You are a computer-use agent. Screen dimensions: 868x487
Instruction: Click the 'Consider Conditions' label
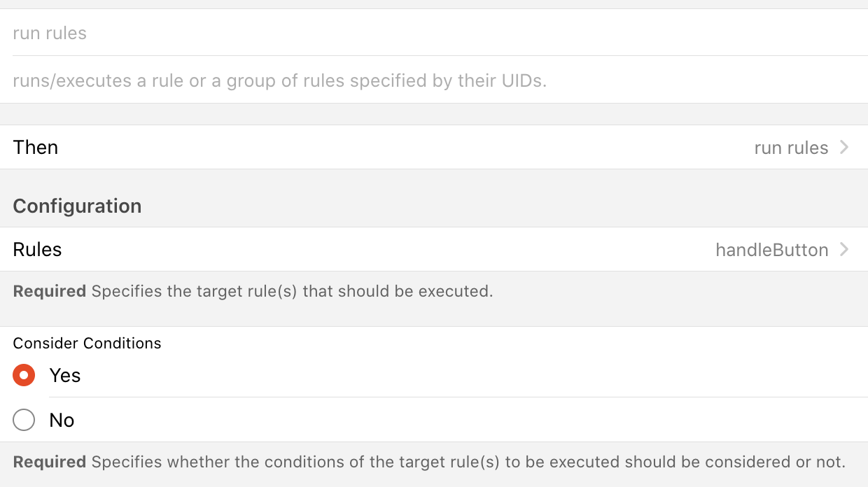(x=87, y=343)
